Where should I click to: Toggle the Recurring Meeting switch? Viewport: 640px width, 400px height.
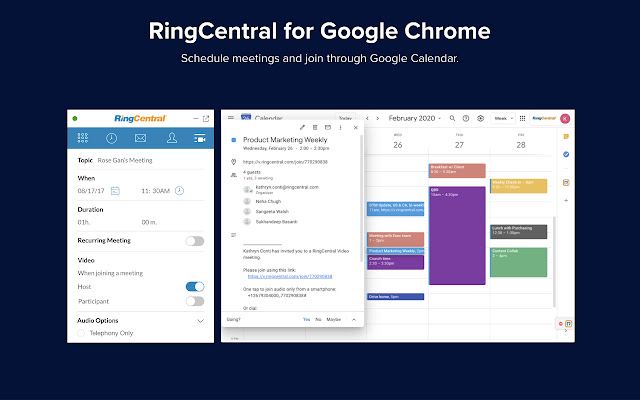click(x=195, y=241)
